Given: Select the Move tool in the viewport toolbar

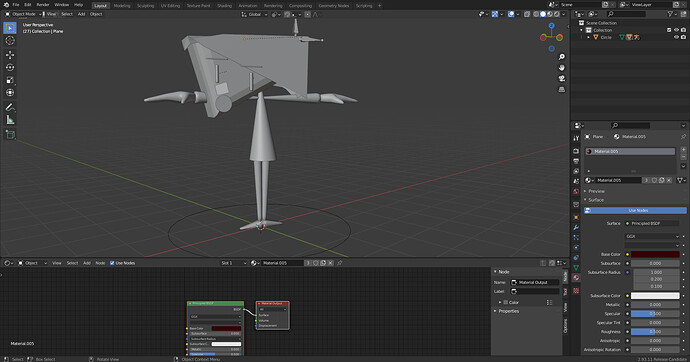Looking at the screenshot, I should pos(10,55).
